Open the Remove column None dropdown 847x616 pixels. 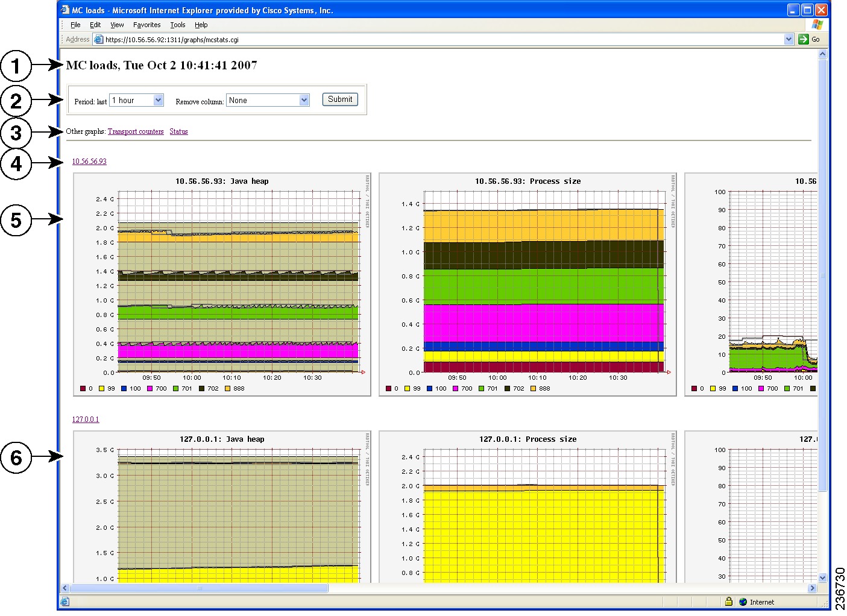point(268,100)
